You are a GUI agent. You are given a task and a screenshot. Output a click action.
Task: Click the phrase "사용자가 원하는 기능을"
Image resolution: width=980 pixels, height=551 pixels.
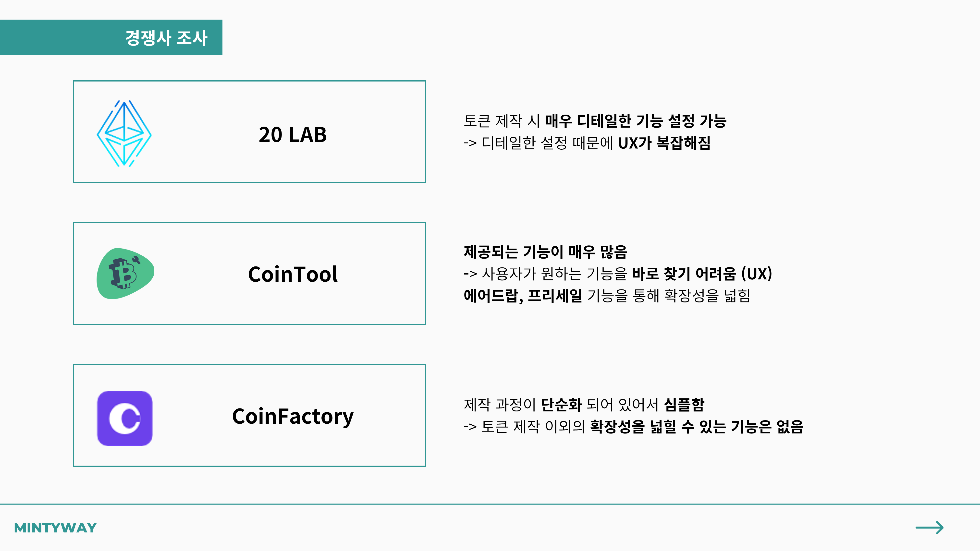tap(554, 273)
